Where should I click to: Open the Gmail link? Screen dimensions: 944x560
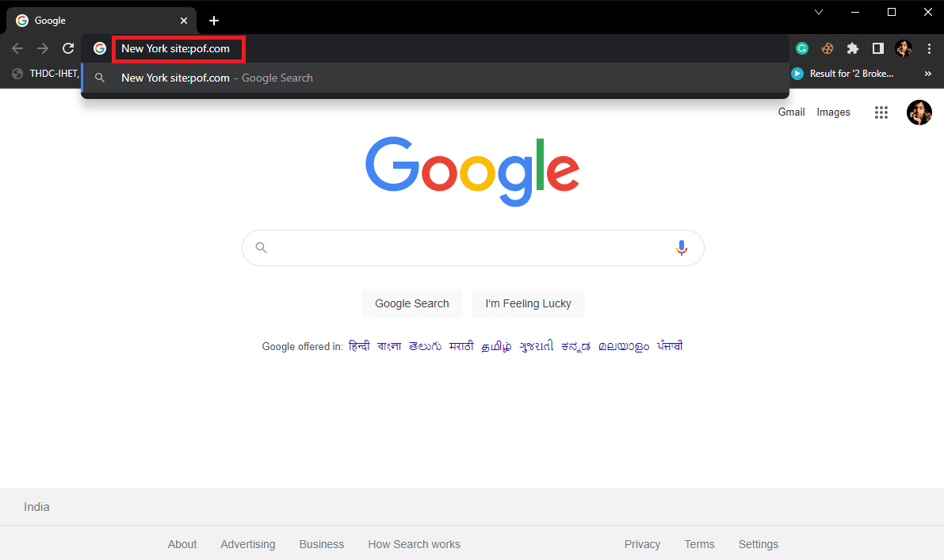click(791, 112)
